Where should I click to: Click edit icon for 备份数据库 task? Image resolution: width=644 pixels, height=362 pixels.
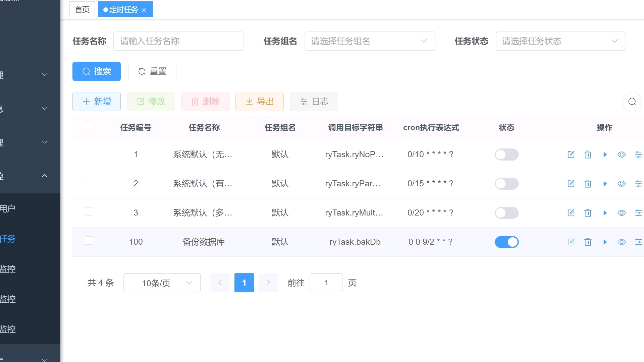pyautogui.click(x=571, y=242)
